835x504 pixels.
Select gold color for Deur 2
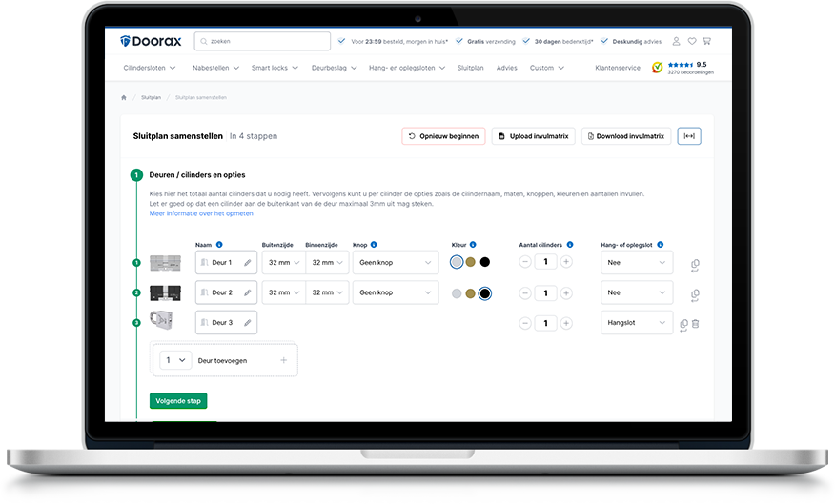tap(470, 293)
